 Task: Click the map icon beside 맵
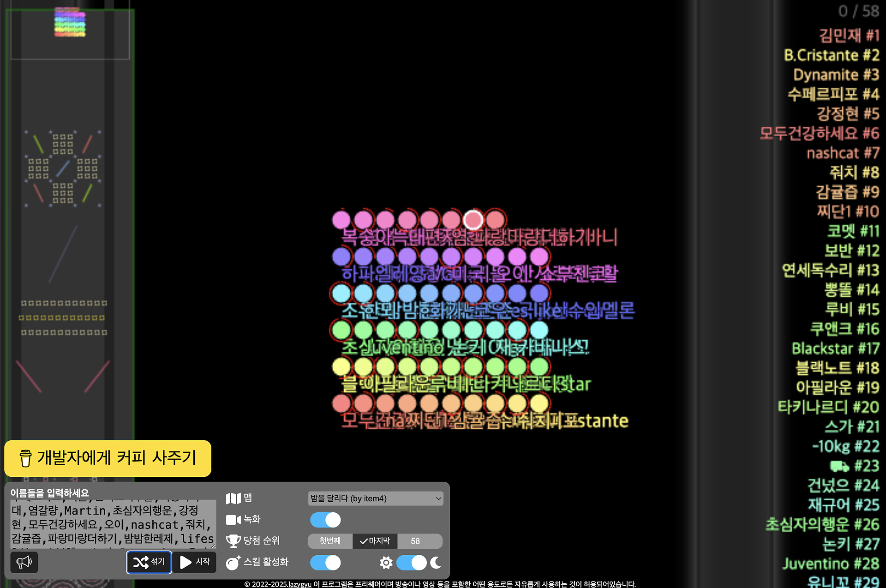click(x=233, y=498)
